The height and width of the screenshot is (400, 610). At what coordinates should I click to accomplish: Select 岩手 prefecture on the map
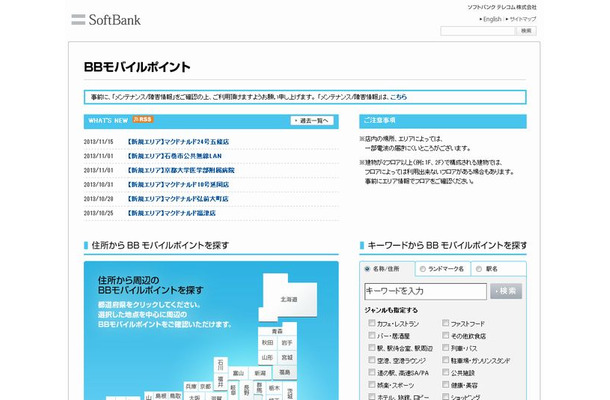(287, 343)
